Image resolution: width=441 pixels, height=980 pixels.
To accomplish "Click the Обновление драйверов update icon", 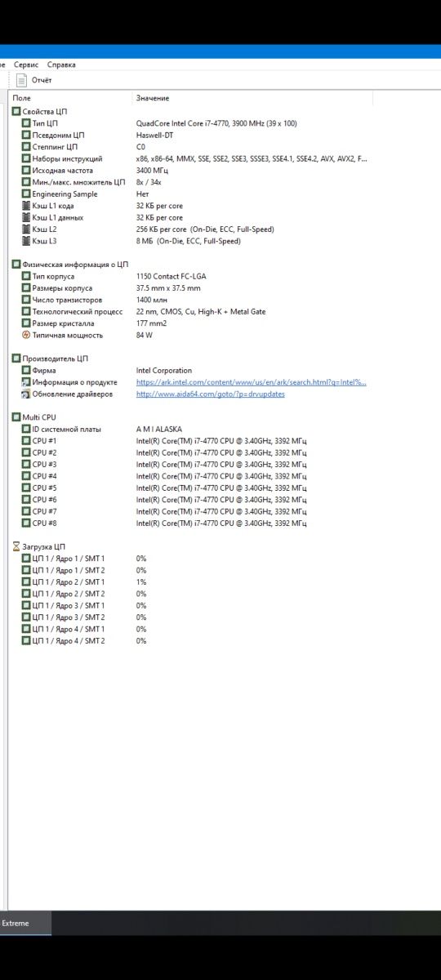I will [x=26, y=394].
